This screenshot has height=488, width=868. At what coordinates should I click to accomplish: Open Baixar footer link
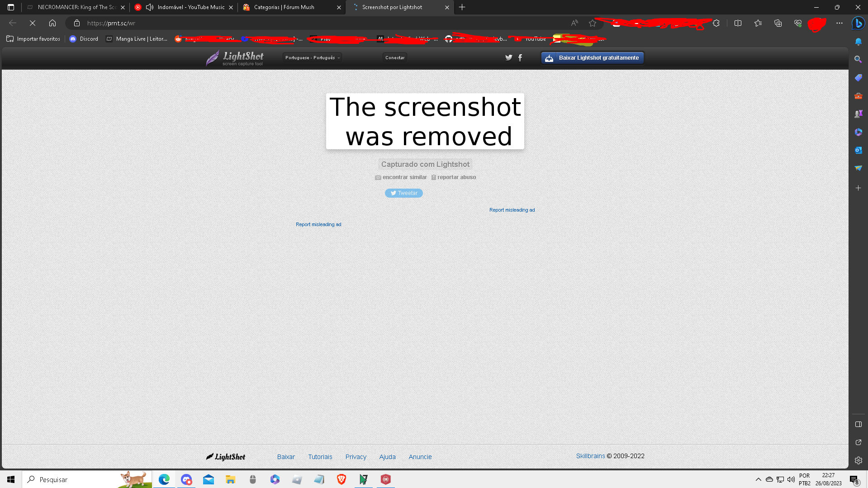tap(286, 457)
